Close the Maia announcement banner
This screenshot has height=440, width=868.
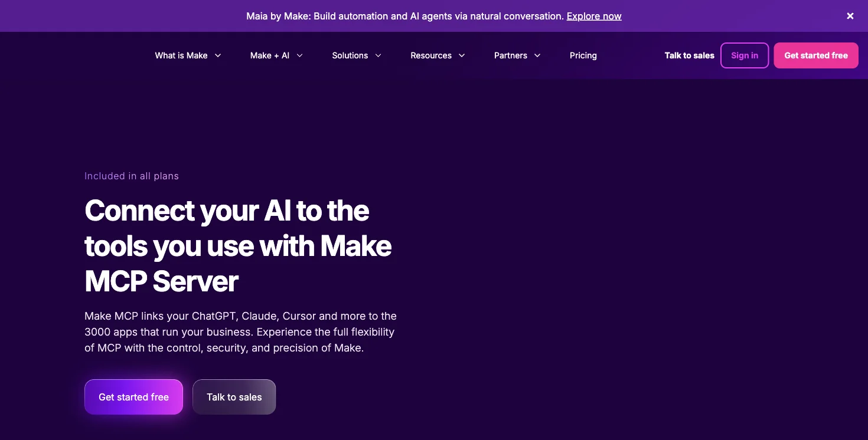click(x=850, y=16)
